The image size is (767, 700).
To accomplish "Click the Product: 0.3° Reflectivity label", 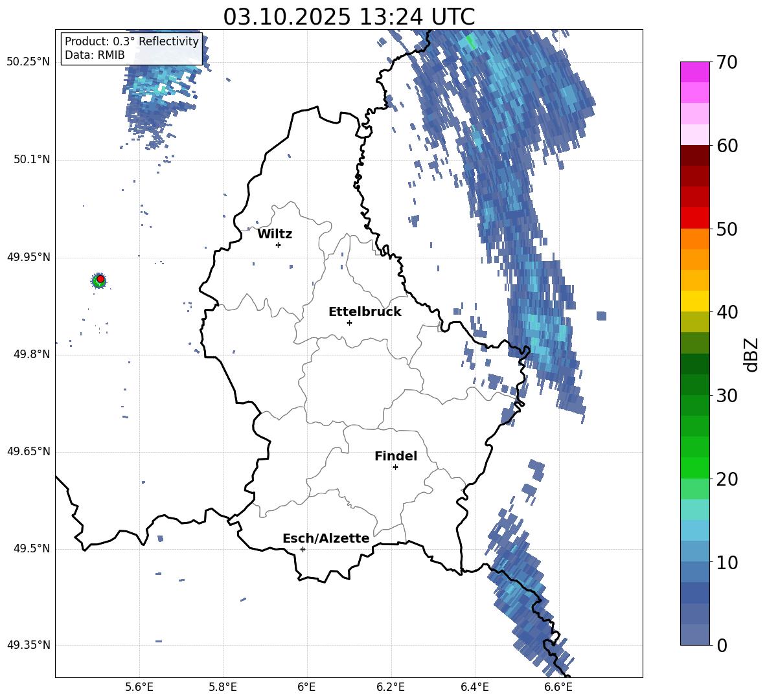I will [132, 41].
